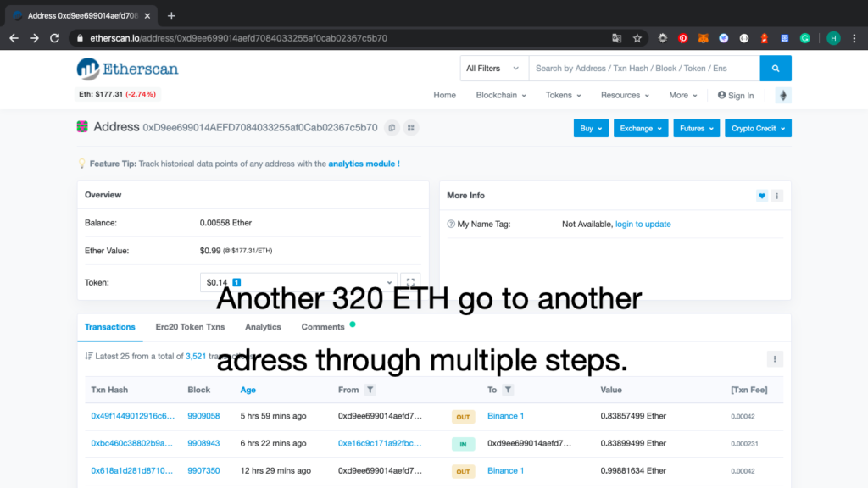The height and width of the screenshot is (488, 868).
Task: Expand the Tokens menu
Action: coord(563,95)
